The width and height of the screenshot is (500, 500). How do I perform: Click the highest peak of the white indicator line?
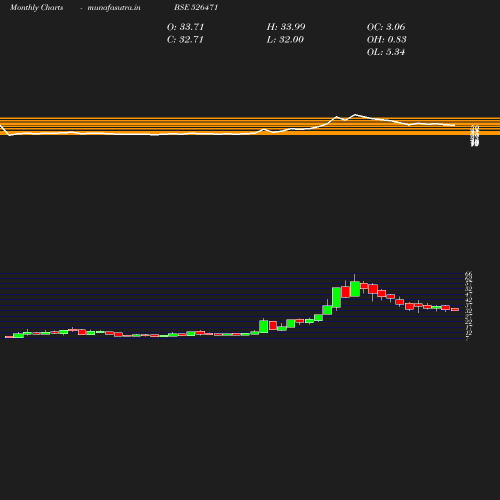point(355,115)
